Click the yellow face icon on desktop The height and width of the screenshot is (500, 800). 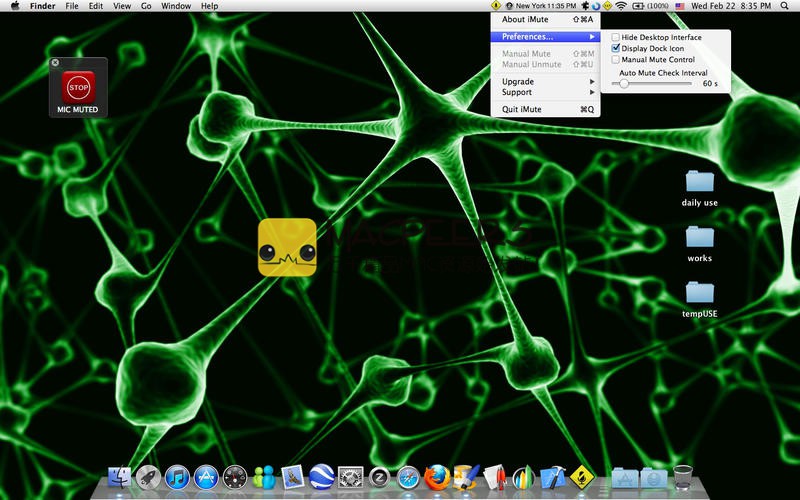pos(287,247)
